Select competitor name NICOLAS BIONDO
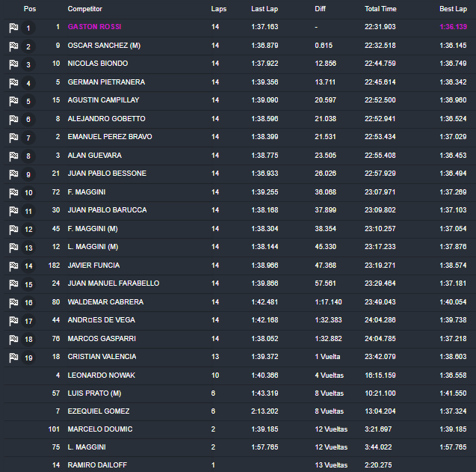476x472 pixels. tap(98, 64)
